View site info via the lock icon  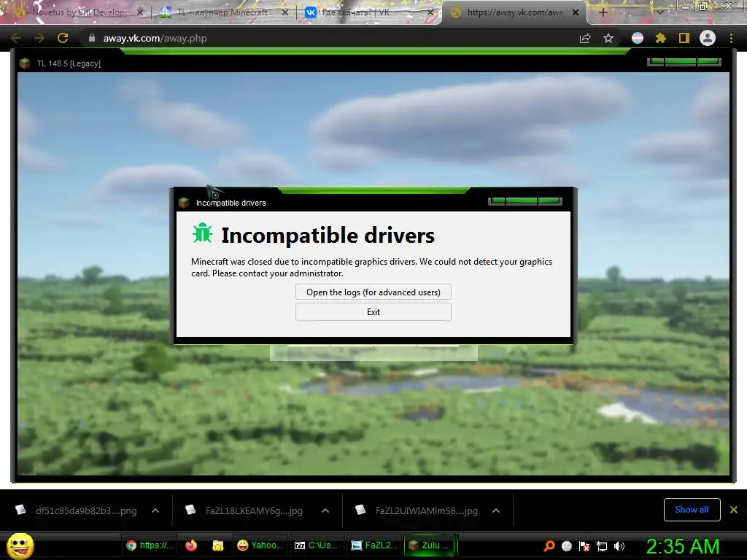point(92,38)
